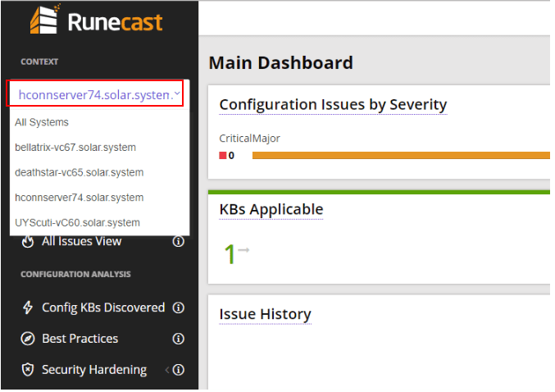
Task: Expand the Security Hardening submenu chevron
Action: 167,370
